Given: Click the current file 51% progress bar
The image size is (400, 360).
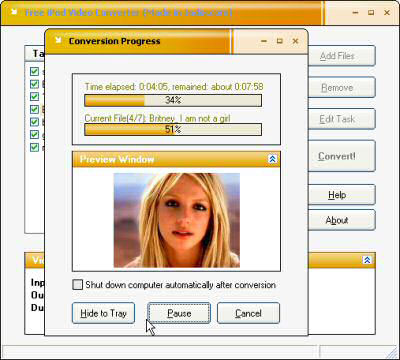Looking at the screenshot, I should (173, 130).
